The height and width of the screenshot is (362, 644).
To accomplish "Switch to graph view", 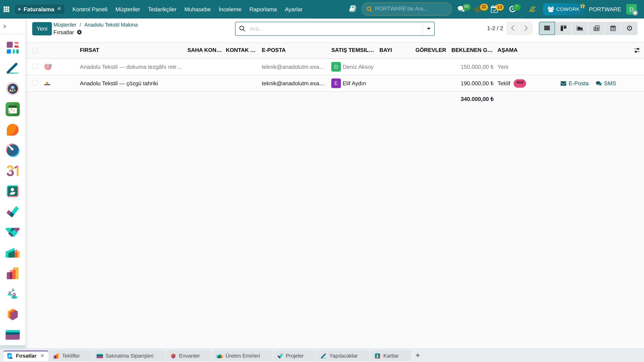I will coord(580,28).
